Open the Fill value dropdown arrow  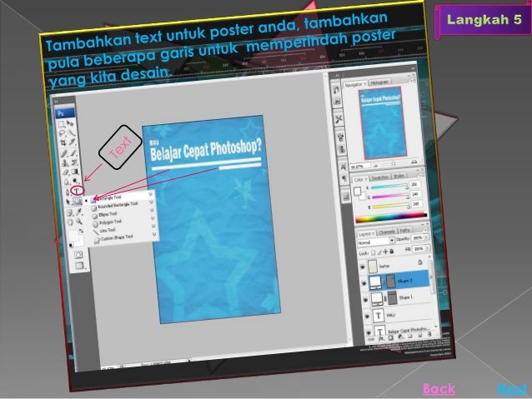[x=428, y=248]
